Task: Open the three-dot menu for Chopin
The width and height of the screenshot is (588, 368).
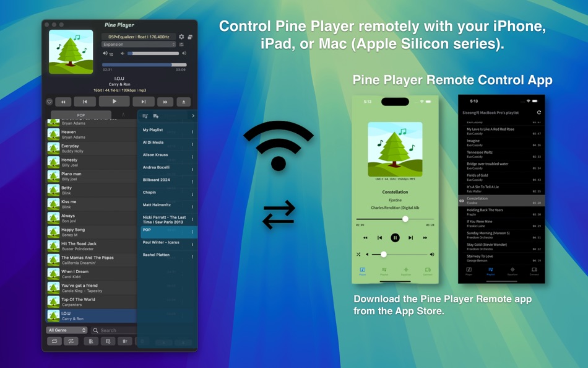Action: pyautogui.click(x=192, y=195)
